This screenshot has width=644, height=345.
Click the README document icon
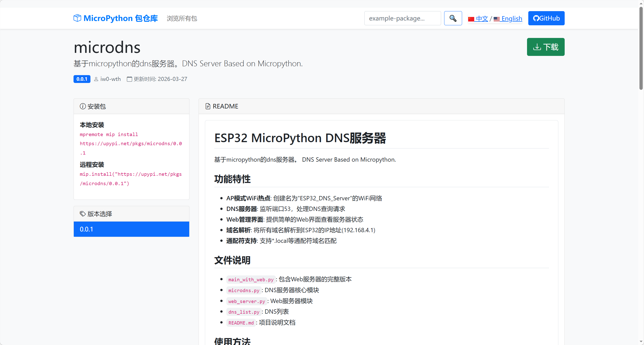(208, 106)
